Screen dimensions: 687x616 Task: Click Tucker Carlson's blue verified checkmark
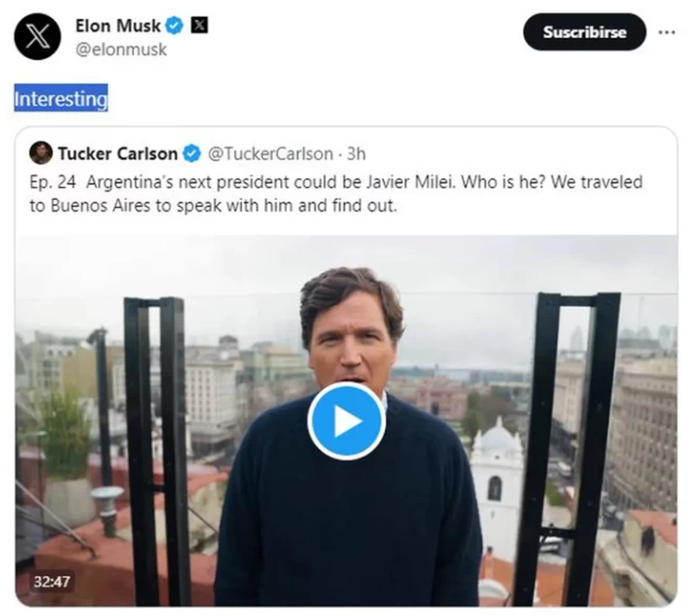(x=192, y=153)
